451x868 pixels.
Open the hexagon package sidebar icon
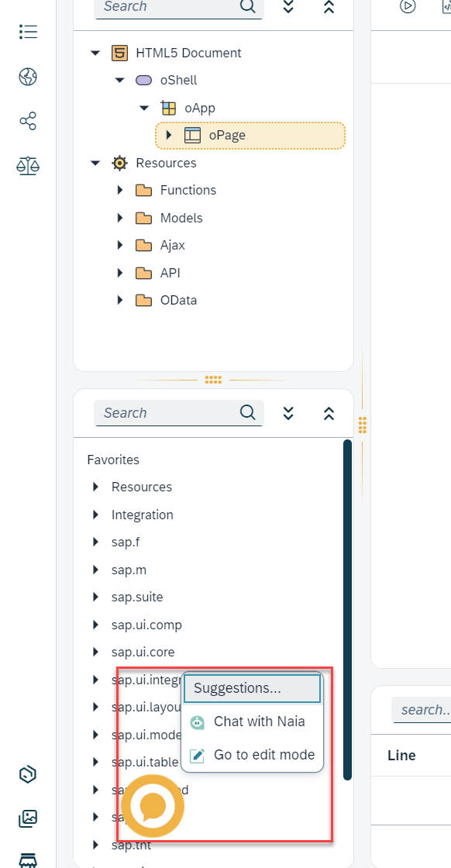(28, 774)
